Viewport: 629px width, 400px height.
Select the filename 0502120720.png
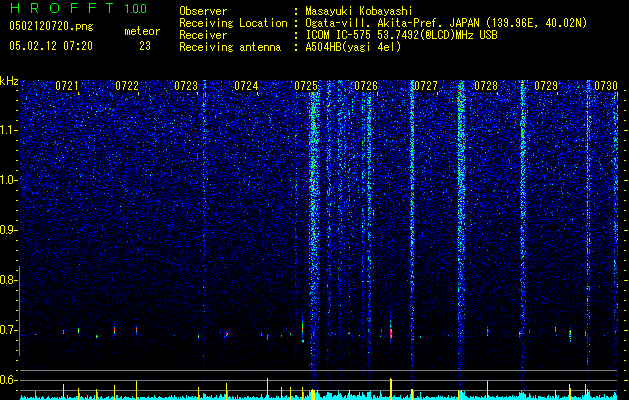point(51,26)
